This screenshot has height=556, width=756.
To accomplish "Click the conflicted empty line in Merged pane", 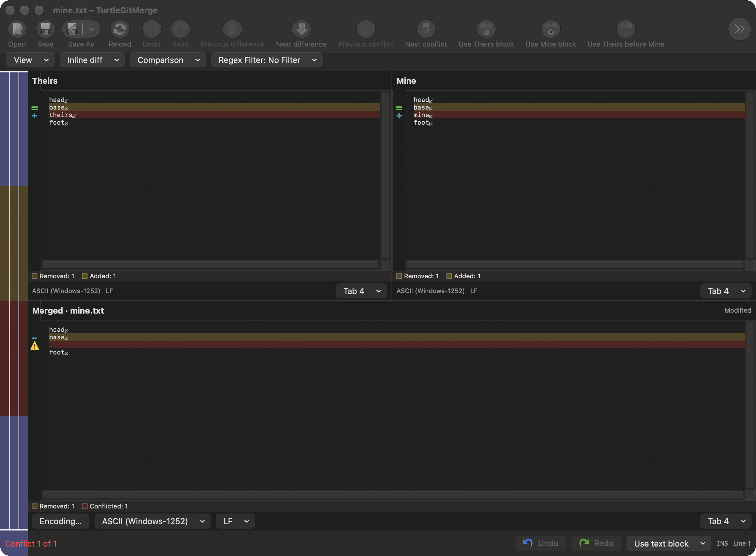I will (397, 345).
